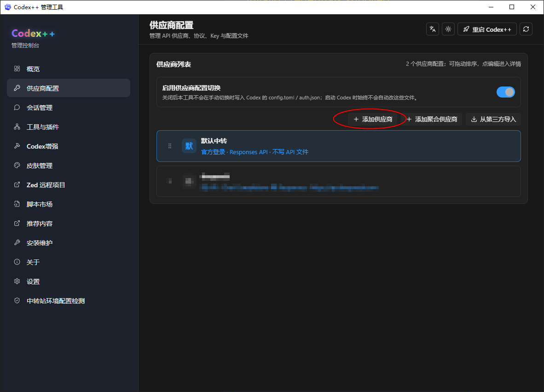Click the refresh icon in the header
Viewport: 544px width, 392px height.
526,29
